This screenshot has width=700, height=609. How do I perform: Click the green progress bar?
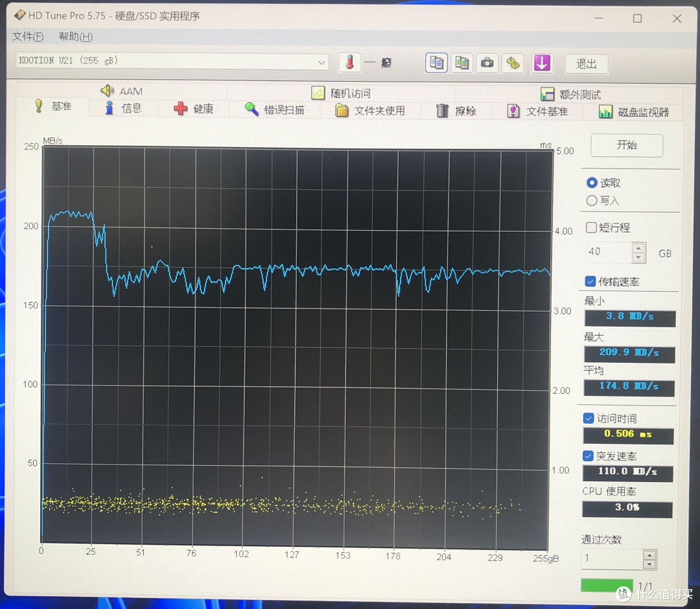607,585
